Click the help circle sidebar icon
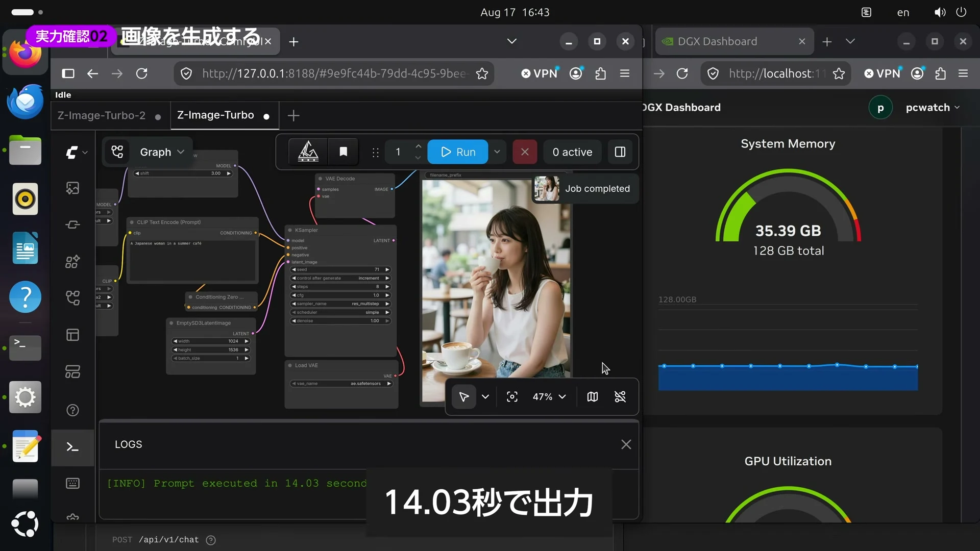This screenshot has width=980, height=551. [x=72, y=410]
